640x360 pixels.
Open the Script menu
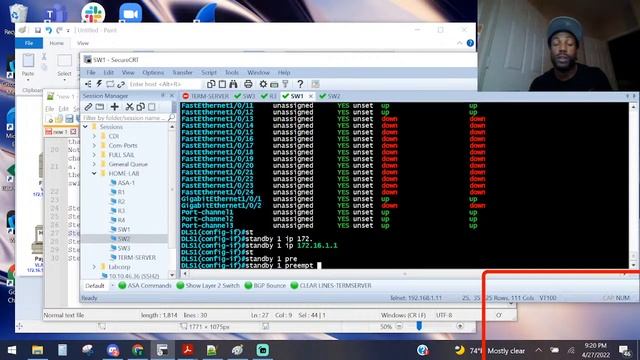209,73
